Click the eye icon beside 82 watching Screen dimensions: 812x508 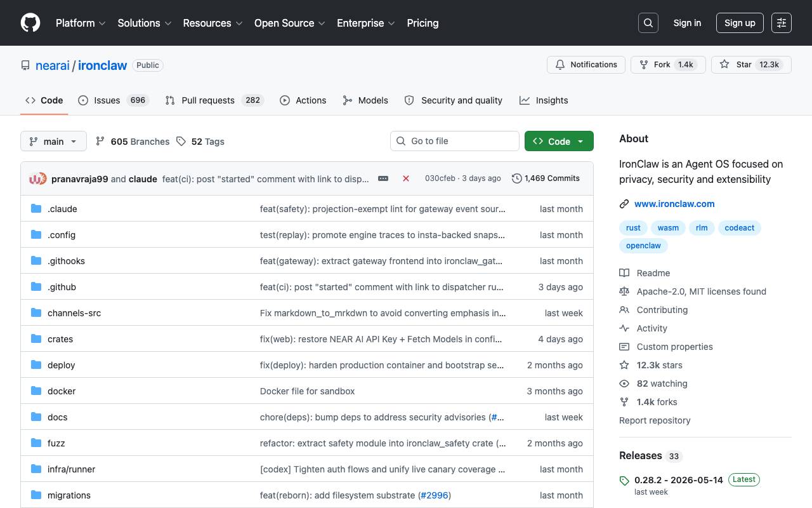click(624, 384)
